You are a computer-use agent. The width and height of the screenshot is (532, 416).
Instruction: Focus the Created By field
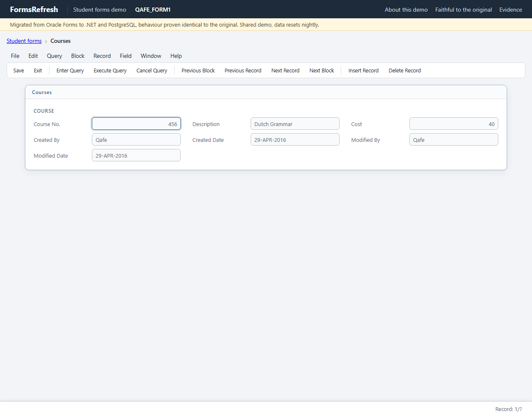[x=136, y=139]
